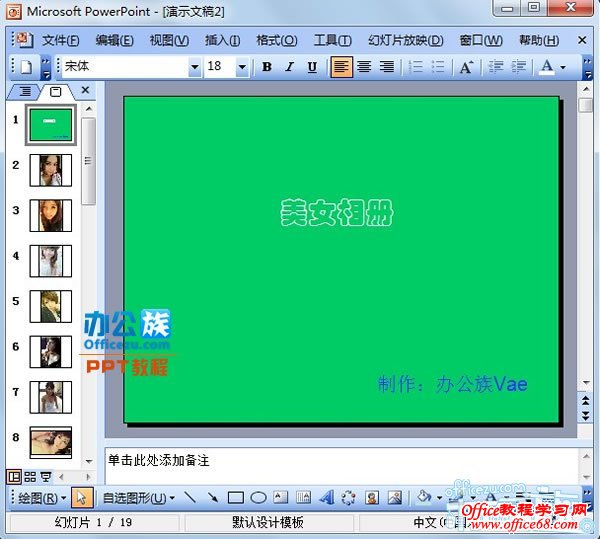The height and width of the screenshot is (539, 600).
Task: Apply Fill Color bucket
Action: 424,497
